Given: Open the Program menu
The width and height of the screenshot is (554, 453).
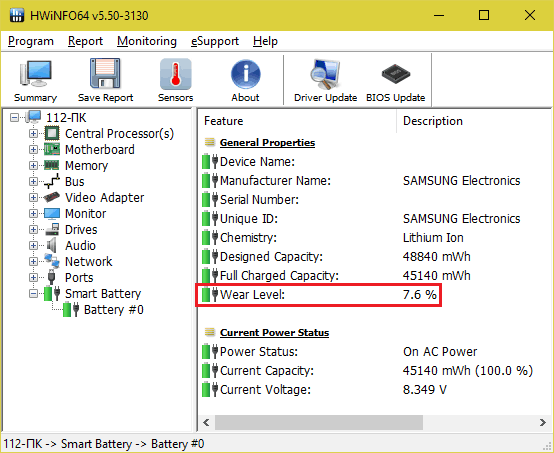Looking at the screenshot, I should (x=31, y=41).
